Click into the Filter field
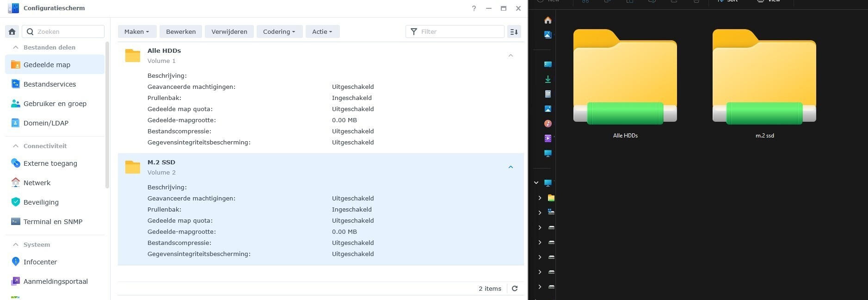Viewport: 868px width, 300px height. [455, 31]
